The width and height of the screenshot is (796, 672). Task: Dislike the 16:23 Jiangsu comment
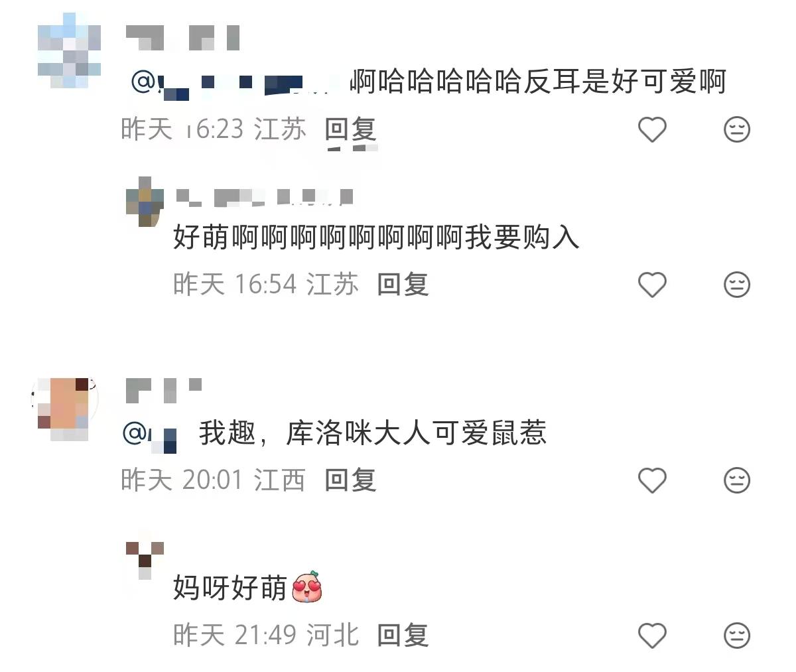click(x=736, y=129)
